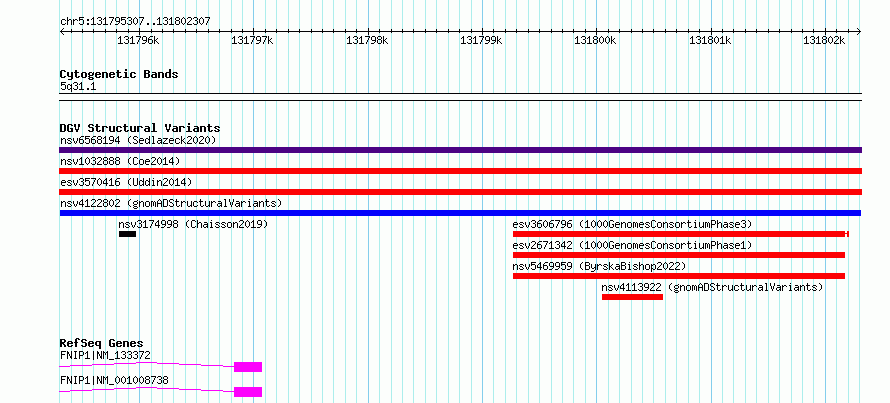Open the esv3570416 Uddin2014 label

point(126,182)
